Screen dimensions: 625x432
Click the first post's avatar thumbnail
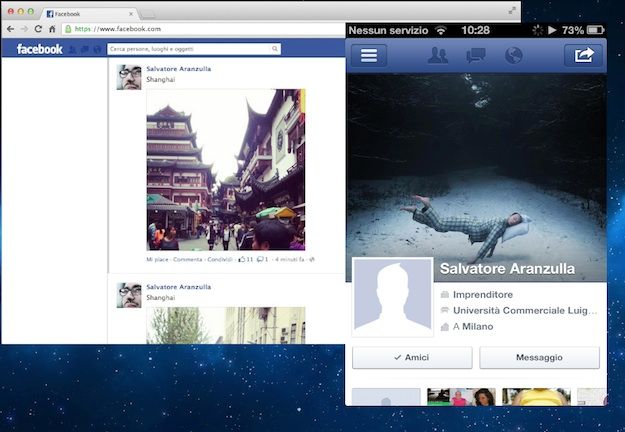(129, 77)
